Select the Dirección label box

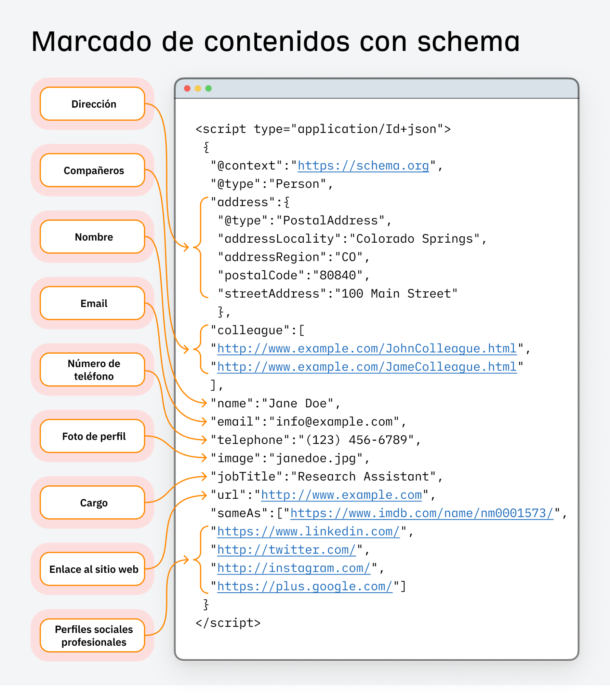[x=93, y=104]
